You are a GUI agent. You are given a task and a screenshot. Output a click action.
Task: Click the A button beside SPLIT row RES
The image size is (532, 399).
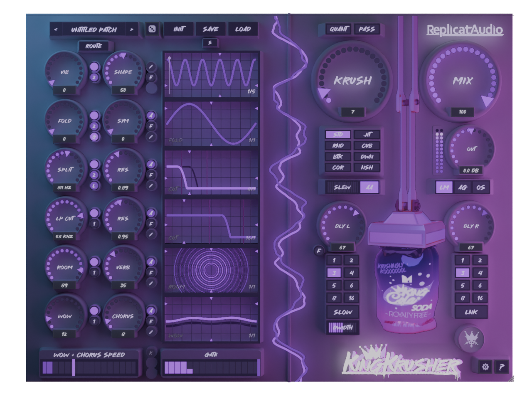(x=151, y=164)
